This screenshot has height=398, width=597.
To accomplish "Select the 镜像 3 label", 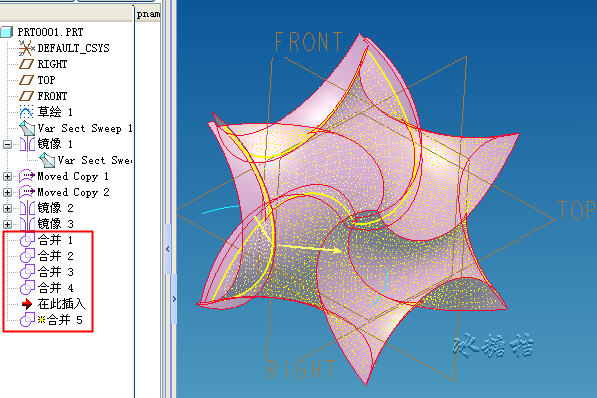I will tap(55, 224).
